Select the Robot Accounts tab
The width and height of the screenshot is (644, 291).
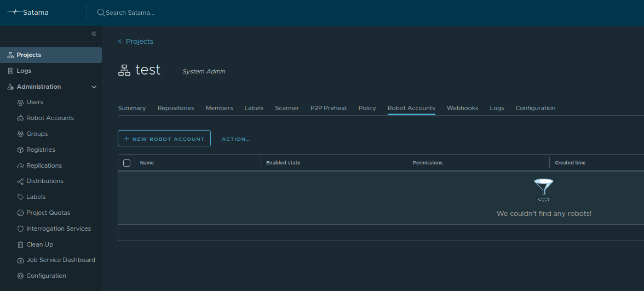(x=411, y=108)
